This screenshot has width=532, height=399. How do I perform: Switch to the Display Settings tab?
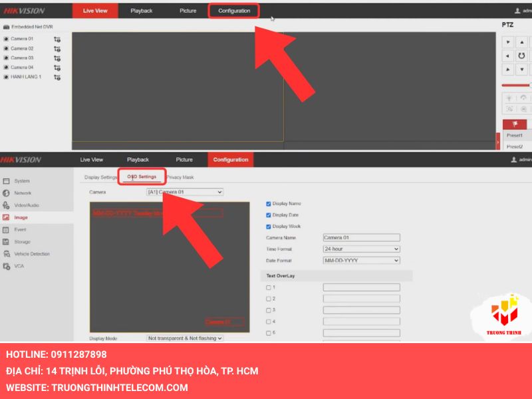tap(100, 178)
